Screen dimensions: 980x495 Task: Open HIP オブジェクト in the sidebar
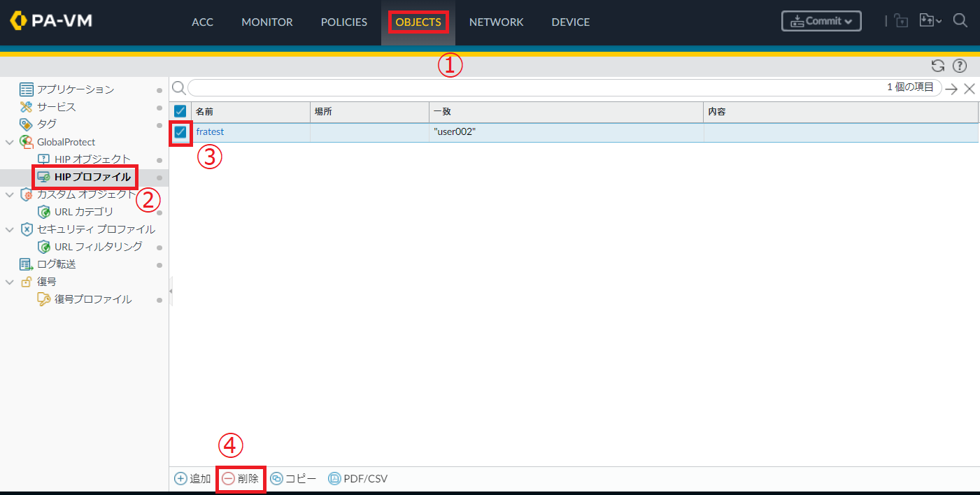coord(92,159)
